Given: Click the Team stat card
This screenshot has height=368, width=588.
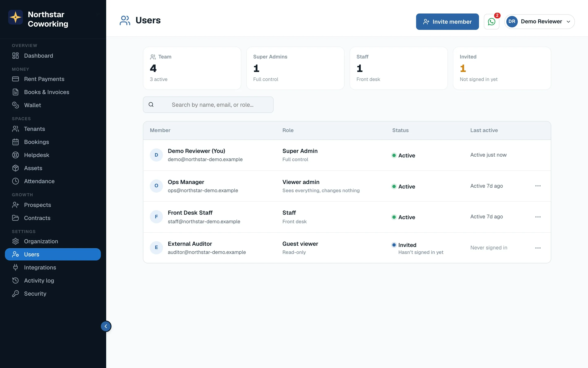Looking at the screenshot, I should (192, 68).
